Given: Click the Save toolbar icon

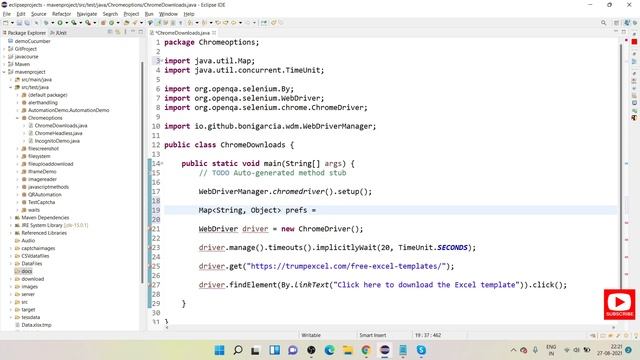Looking at the screenshot, I should pyautogui.click(x=19, y=23).
